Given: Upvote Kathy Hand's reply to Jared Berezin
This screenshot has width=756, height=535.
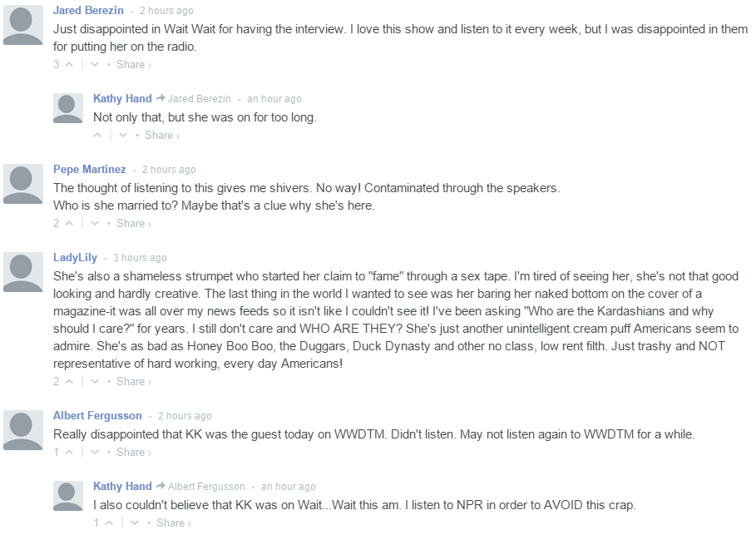Looking at the screenshot, I should (98, 135).
